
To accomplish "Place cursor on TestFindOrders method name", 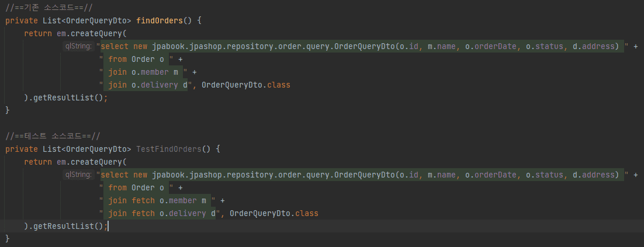I will tap(169, 149).
